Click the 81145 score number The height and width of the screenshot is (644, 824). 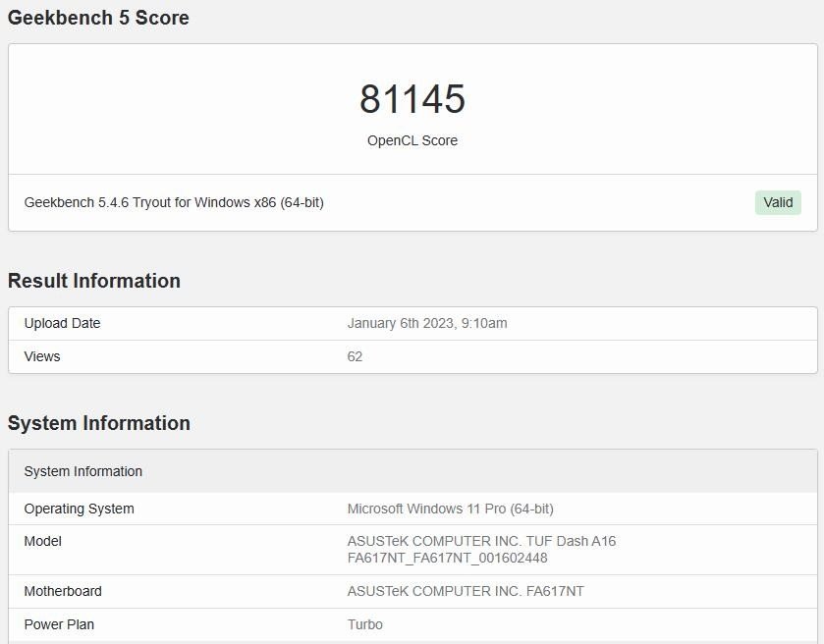click(x=412, y=99)
